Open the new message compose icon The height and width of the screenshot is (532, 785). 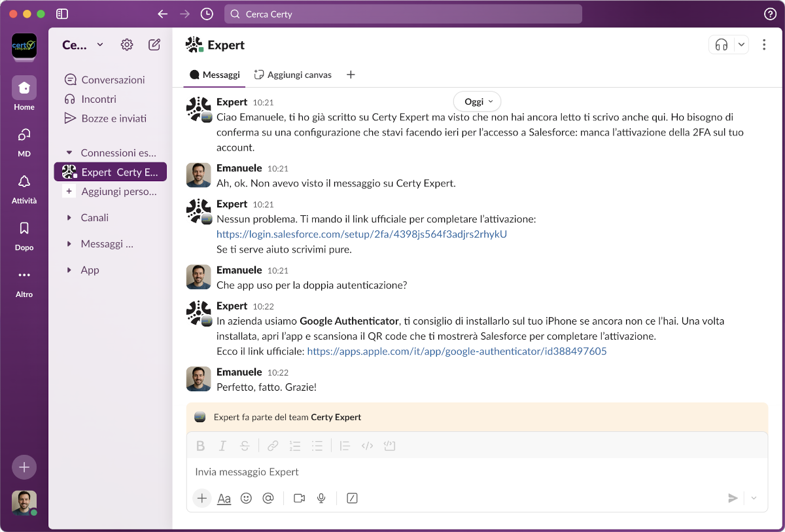point(154,44)
